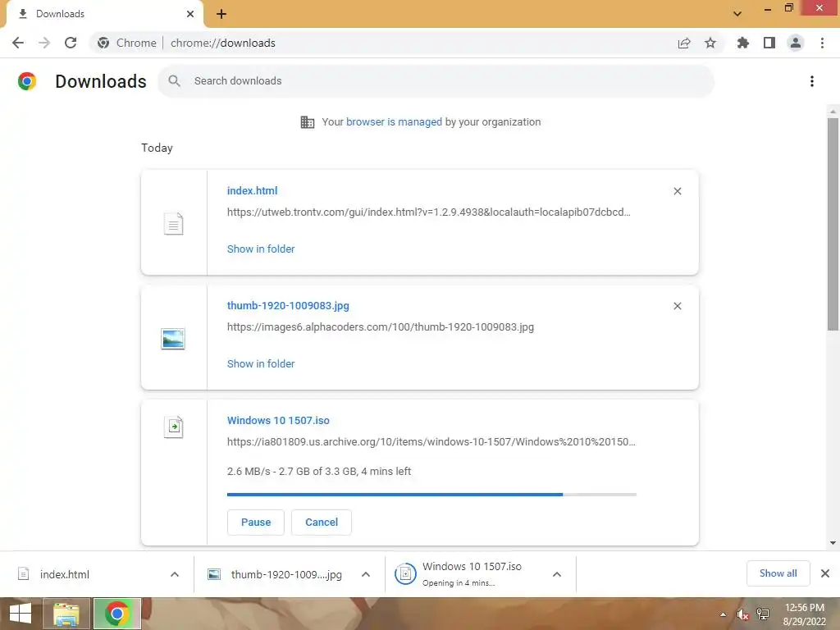Image resolution: width=840 pixels, height=630 pixels.
Task: Click the Chrome logo beside Downloads title
Action: click(x=27, y=81)
